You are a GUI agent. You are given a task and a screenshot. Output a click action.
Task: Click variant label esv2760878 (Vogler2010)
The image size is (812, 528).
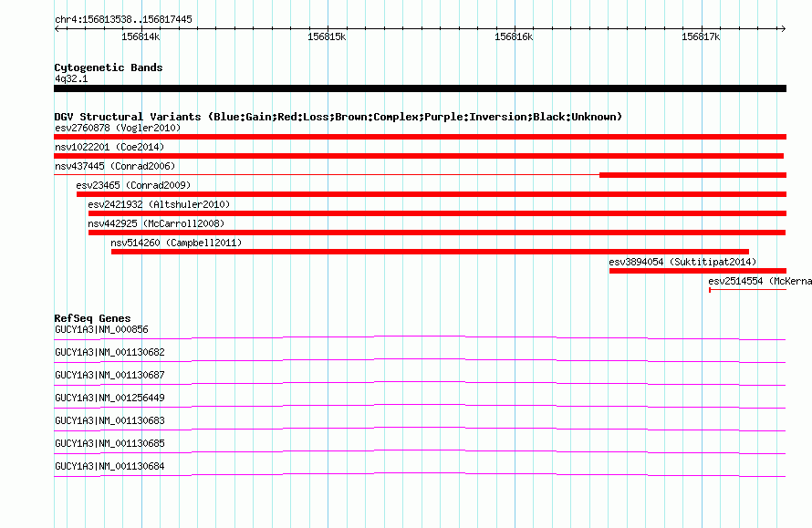(118, 128)
